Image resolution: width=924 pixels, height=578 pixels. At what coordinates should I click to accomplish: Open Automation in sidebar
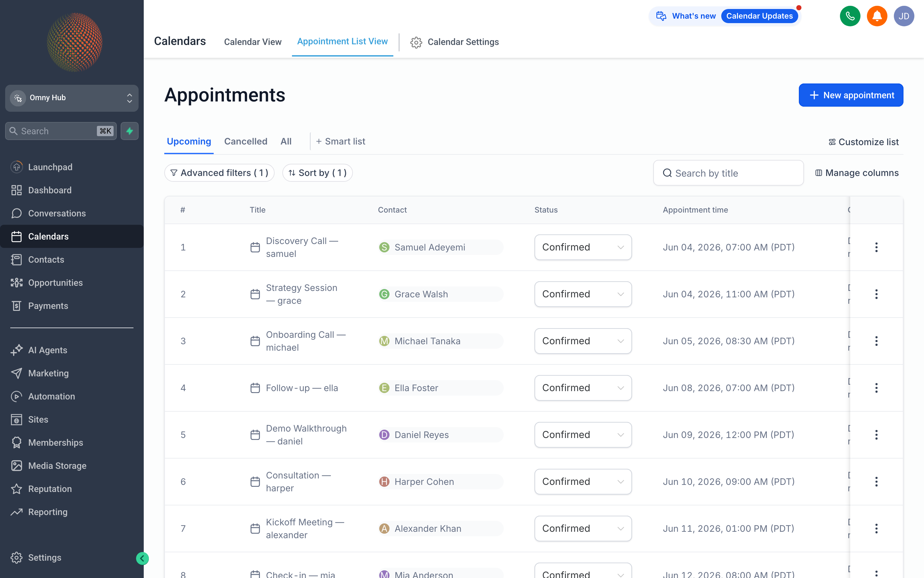tap(72, 397)
